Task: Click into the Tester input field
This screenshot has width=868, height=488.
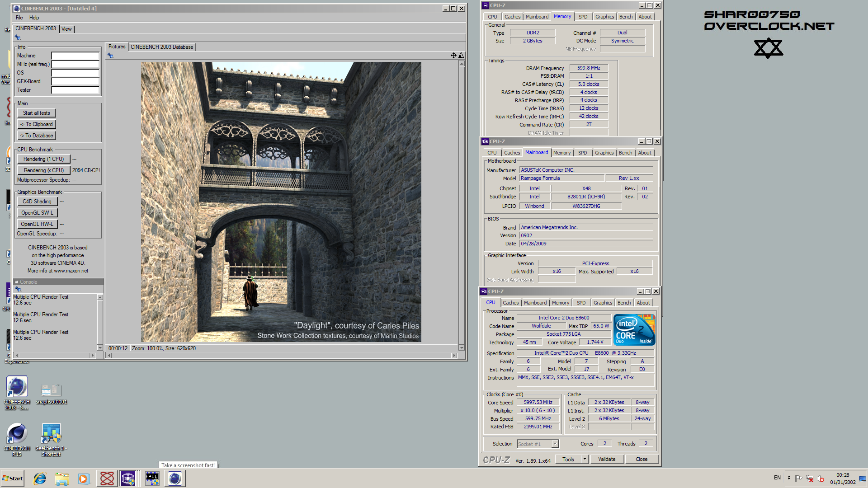Action: click(x=75, y=90)
